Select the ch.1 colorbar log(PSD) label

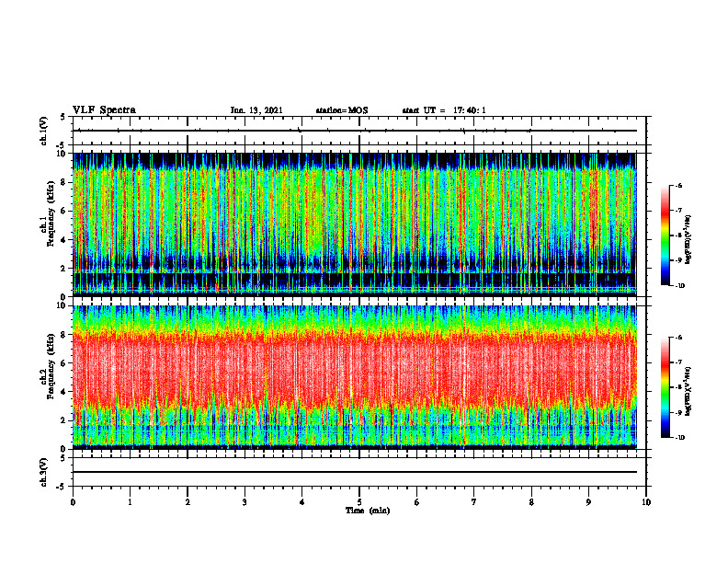click(x=688, y=240)
